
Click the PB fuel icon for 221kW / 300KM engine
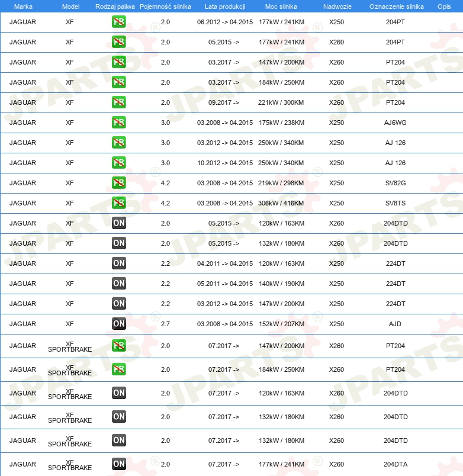point(118,102)
